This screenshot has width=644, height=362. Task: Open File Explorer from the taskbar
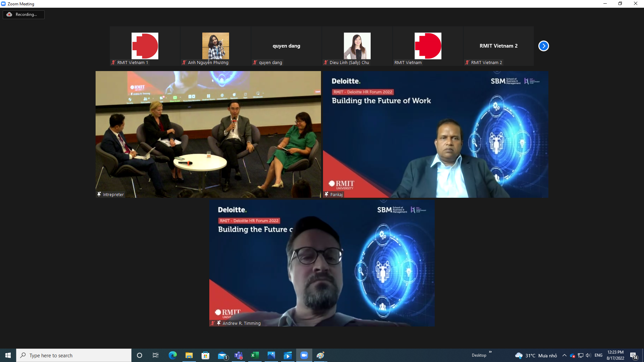point(189,355)
